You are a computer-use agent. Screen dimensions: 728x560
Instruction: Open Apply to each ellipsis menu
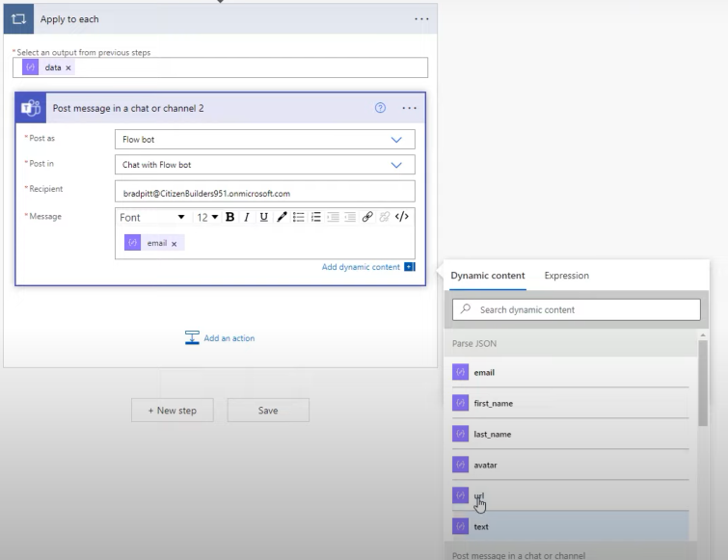tap(421, 19)
